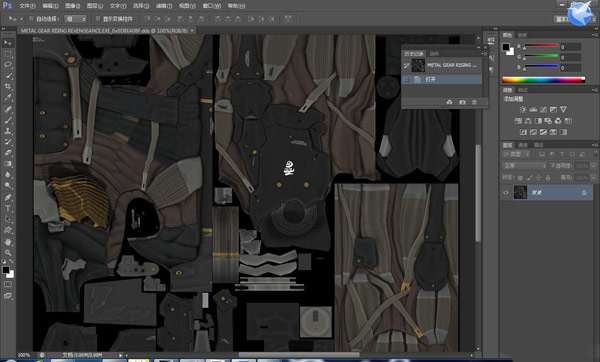Open layer blending mode dropdown
Image resolution: width=600 pixels, height=362 pixels.
(x=524, y=166)
